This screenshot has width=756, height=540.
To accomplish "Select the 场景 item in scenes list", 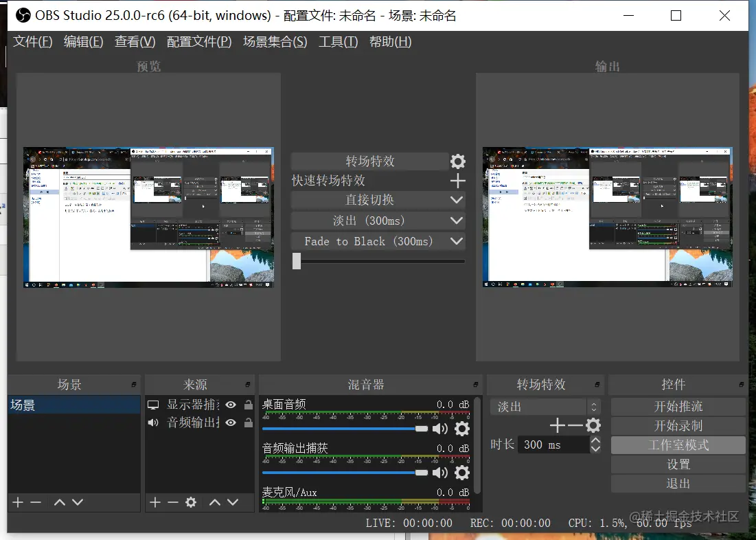I will [73, 405].
